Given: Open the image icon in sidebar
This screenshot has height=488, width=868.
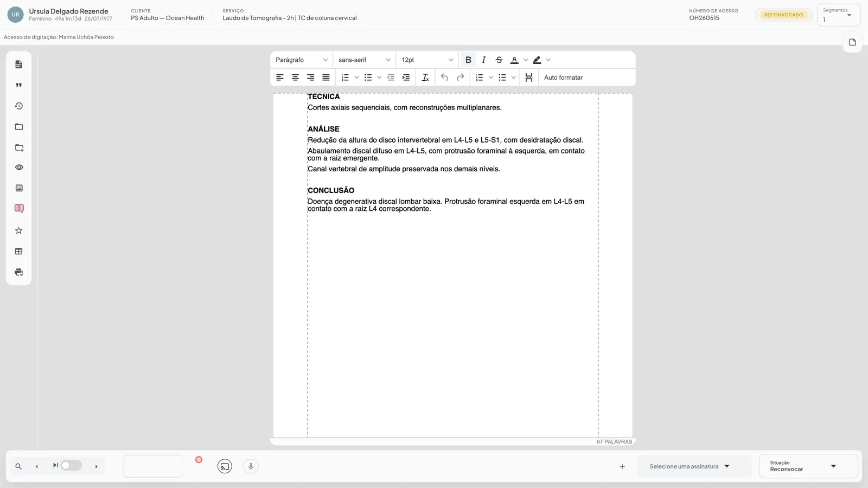Looking at the screenshot, I should (18, 188).
